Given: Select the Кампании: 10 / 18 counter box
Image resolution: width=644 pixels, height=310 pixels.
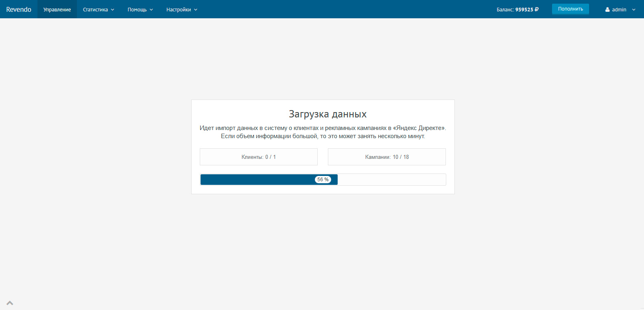Looking at the screenshot, I should (386, 157).
